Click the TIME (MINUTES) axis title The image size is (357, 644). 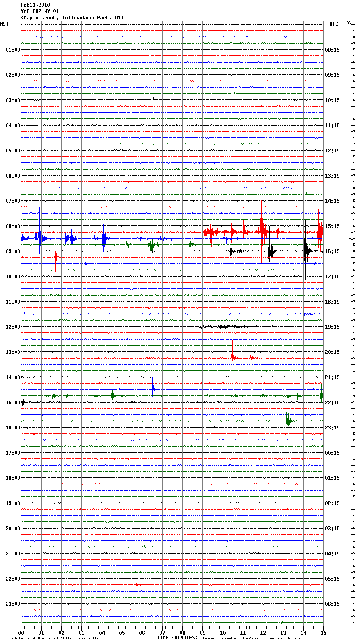177,638
